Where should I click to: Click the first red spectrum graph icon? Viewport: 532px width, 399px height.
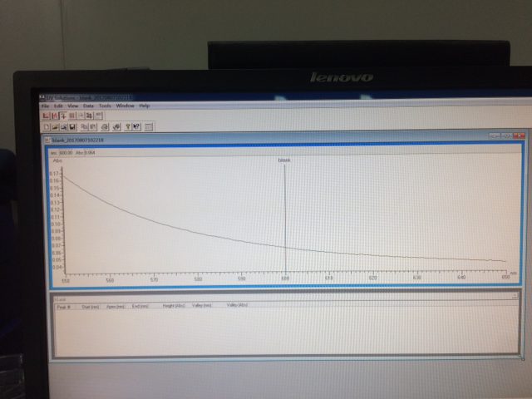(x=46, y=116)
